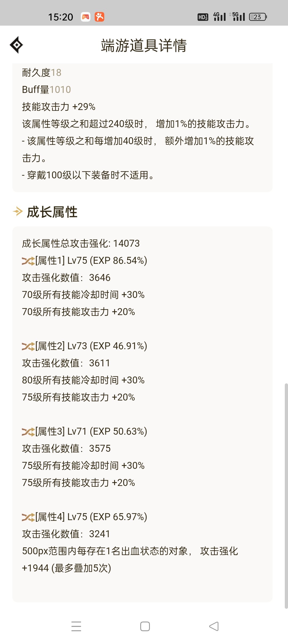Tap the orange app notification icon

pos(99,17)
